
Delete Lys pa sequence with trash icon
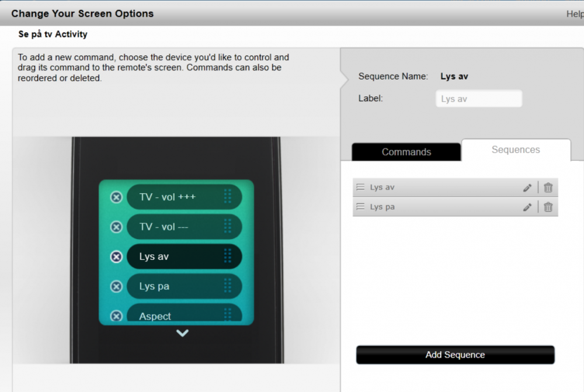point(548,207)
